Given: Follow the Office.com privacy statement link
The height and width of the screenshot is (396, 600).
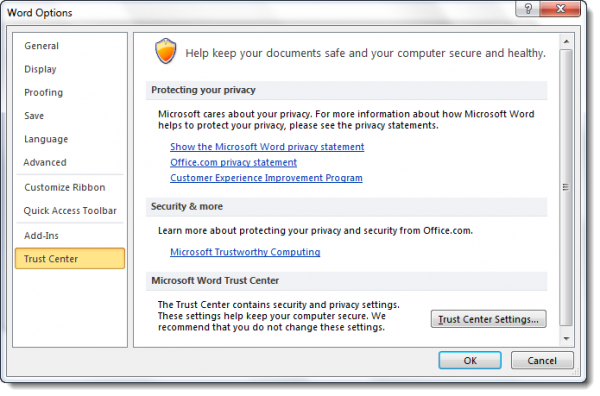Looking at the screenshot, I should tap(233, 163).
